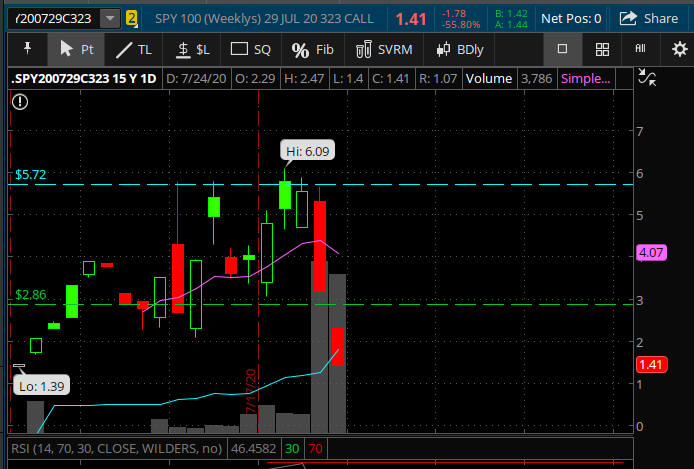
Task: Click the collapse chart axis icon
Action: [647, 77]
